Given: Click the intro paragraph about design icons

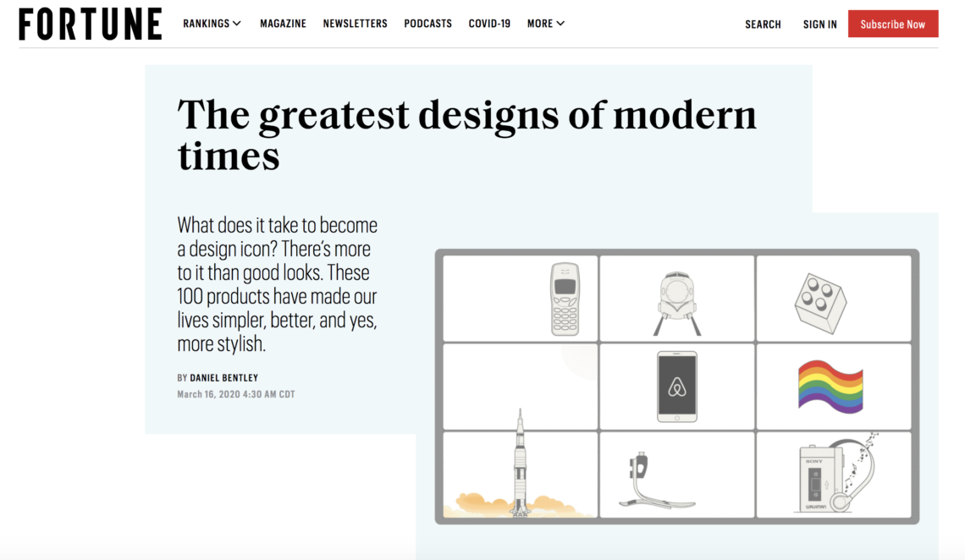Looking at the screenshot, I should [278, 284].
